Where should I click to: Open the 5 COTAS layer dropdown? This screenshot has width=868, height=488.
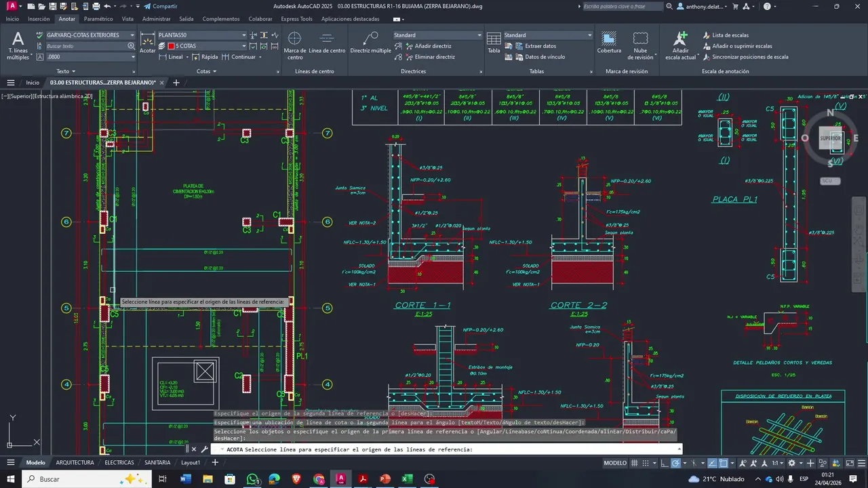tap(244, 46)
